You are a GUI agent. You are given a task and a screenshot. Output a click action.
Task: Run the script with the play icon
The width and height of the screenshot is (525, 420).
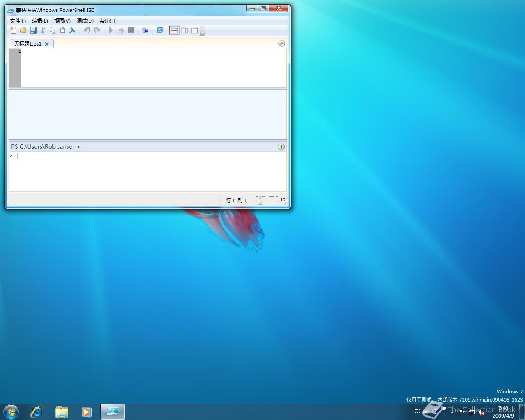point(111,30)
